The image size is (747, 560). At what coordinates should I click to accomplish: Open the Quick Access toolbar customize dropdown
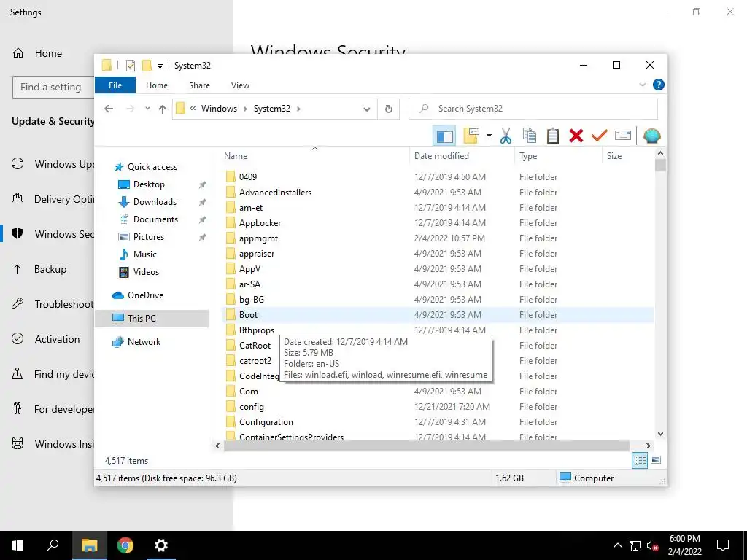[160, 66]
